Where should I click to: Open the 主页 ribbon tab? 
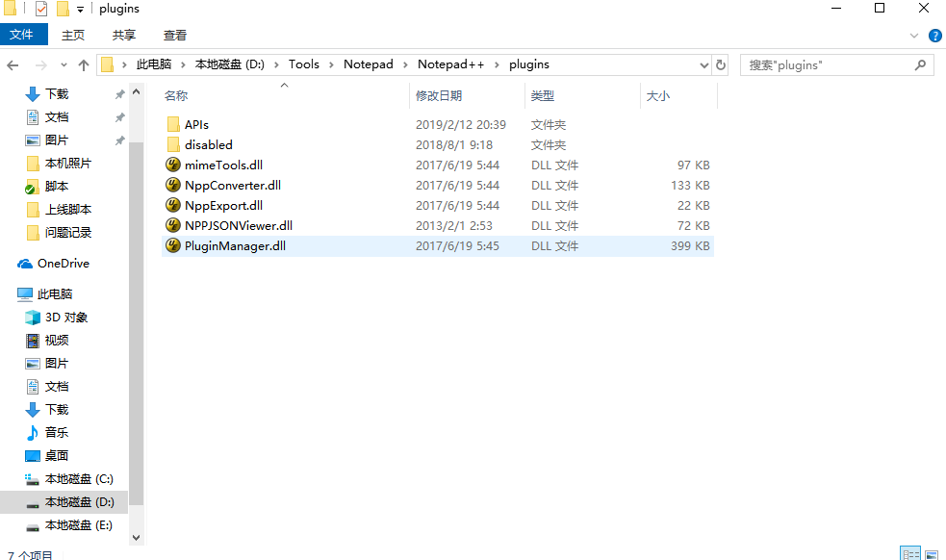coord(73,36)
